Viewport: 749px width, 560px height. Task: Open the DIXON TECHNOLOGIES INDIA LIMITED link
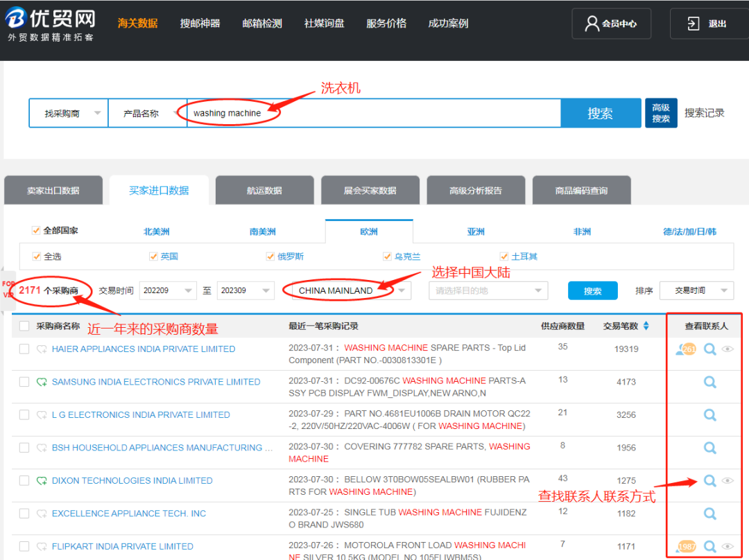(x=132, y=480)
